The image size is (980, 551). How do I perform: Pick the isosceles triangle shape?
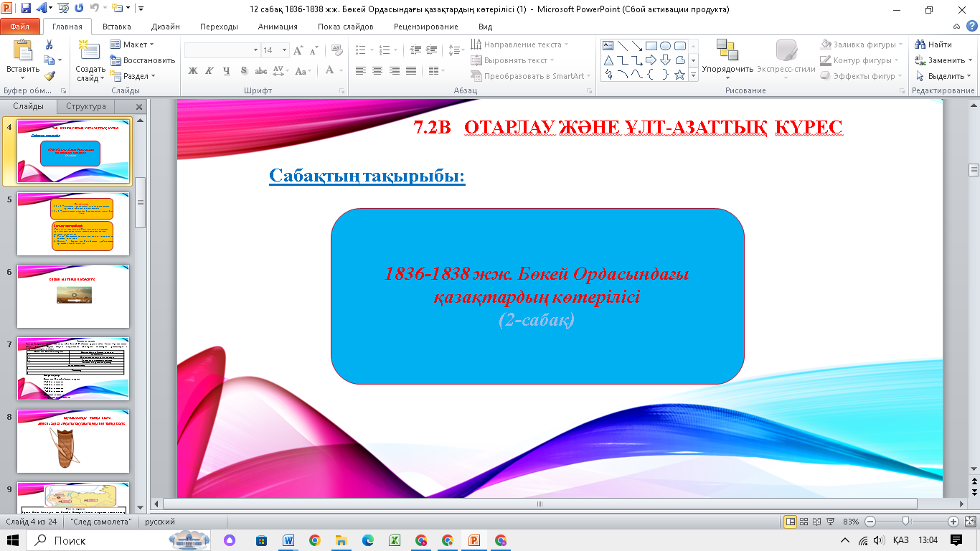[609, 60]
